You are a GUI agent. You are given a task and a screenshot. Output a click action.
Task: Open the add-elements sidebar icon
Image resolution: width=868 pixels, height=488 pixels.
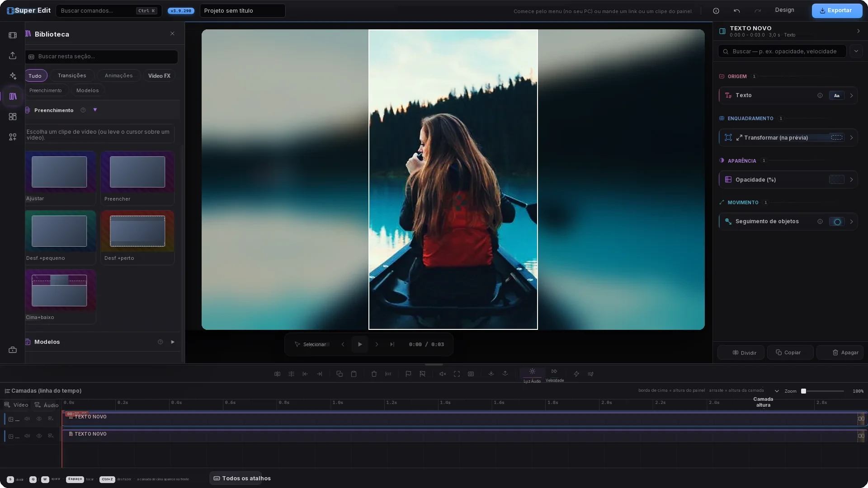[x=13, y=137]
